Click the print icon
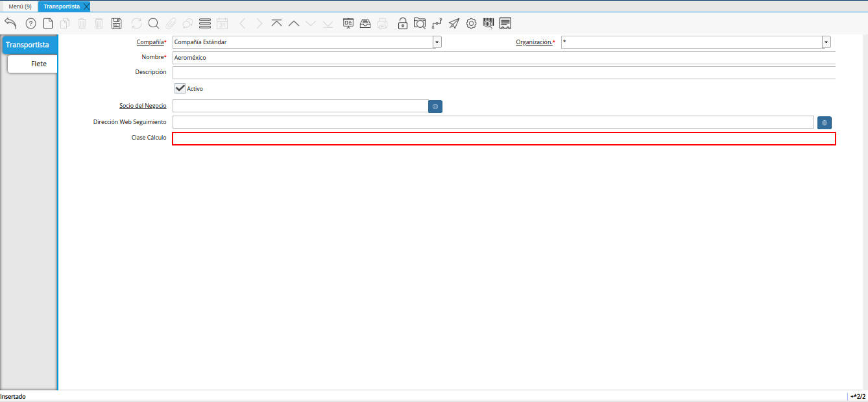Viewport: 868px width, 402px height. click(383, 23)
